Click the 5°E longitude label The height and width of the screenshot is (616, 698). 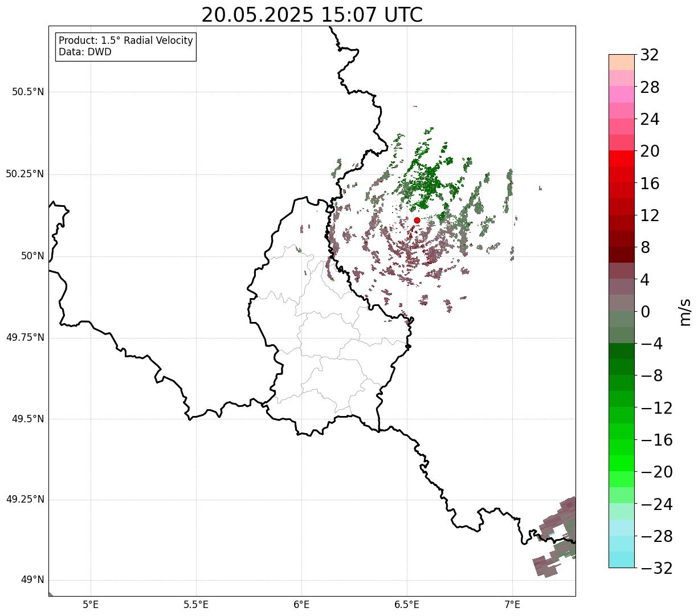click(91, 605)
